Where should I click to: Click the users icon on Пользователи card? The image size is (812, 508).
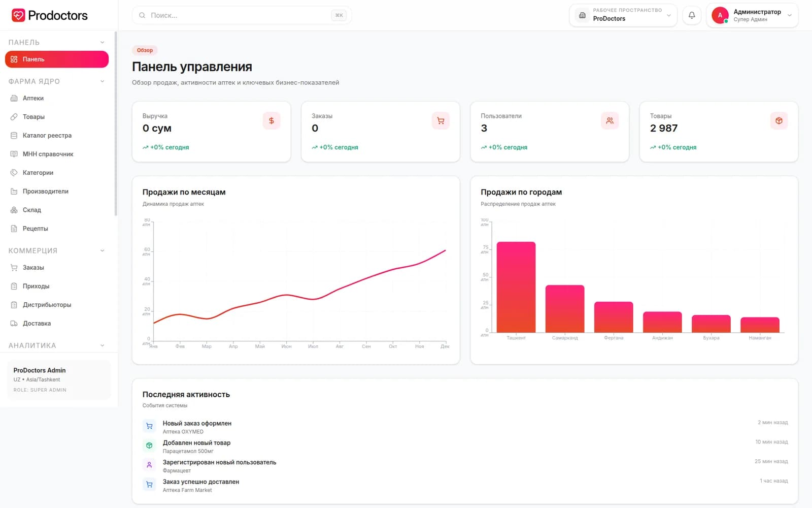610,121
